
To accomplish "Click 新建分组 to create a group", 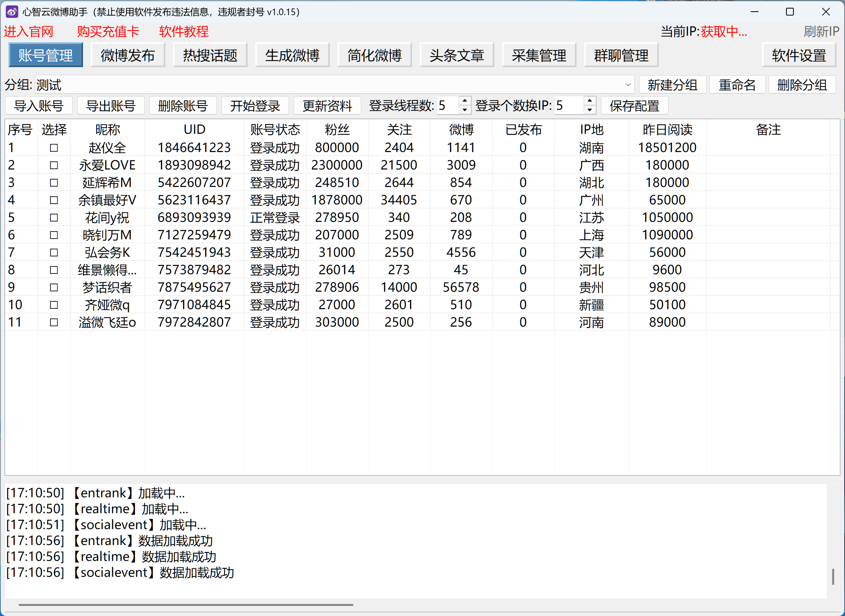I will pos(672,85).
